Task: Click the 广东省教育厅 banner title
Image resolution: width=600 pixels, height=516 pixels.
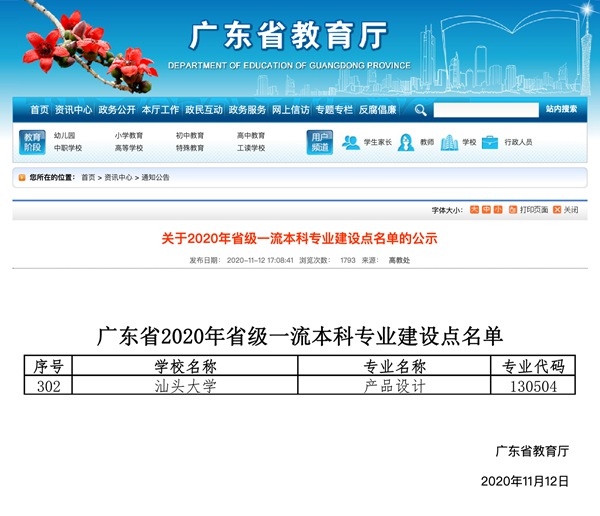Action: click(289, 36)
